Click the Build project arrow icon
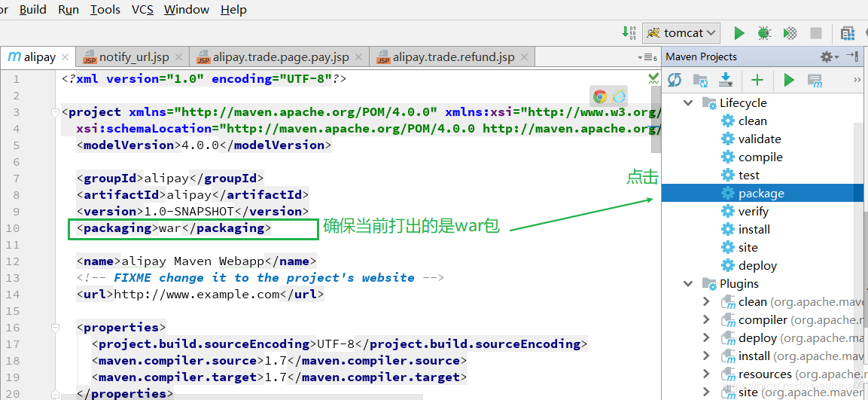Image resolution: width=868 pixels, height=400 pixels. pyautogui.click(x=629, y=33)
